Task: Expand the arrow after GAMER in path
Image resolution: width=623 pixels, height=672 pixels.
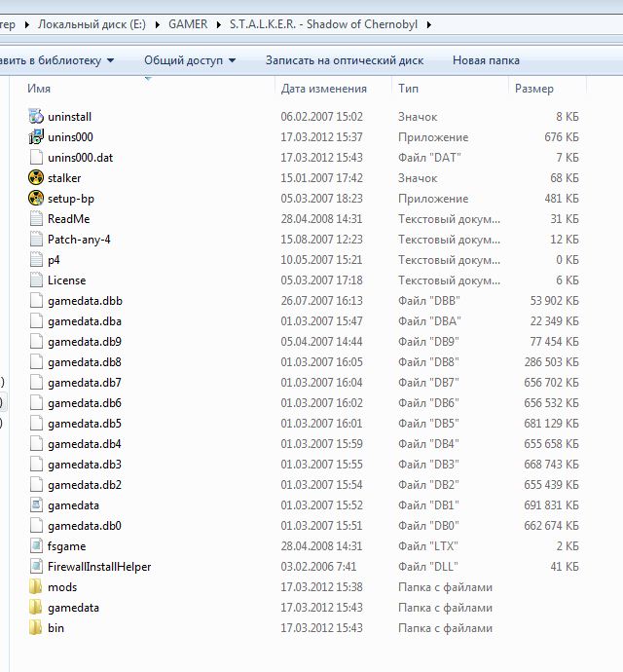Action: (218, 24)
